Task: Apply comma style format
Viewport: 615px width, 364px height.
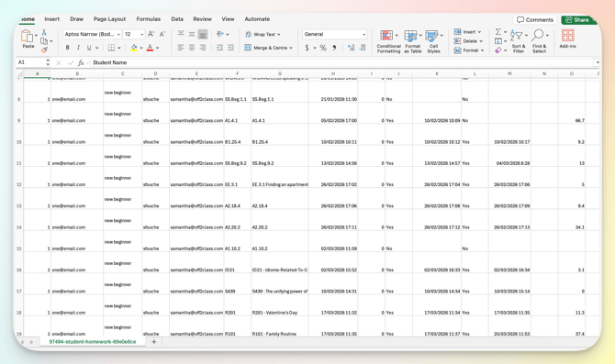Action: pyautogui.click(x=334, y=48)
